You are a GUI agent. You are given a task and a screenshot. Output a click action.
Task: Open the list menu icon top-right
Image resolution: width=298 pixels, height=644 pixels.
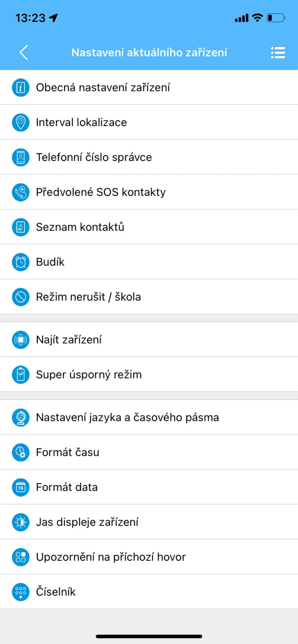(277, 52)
